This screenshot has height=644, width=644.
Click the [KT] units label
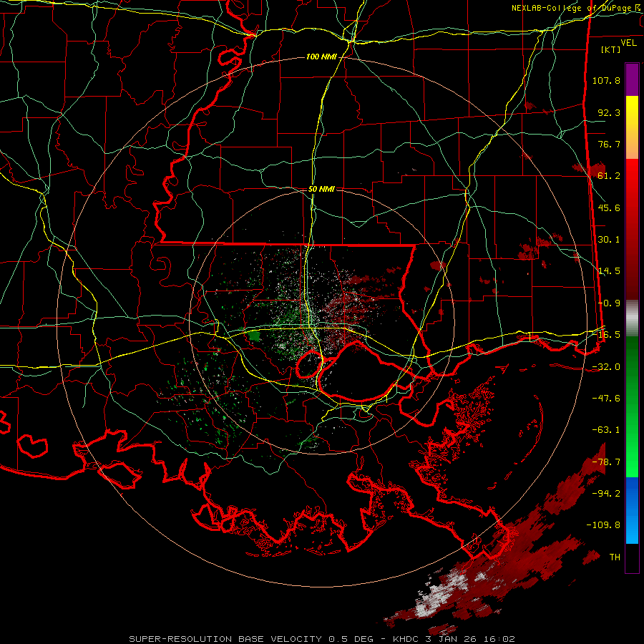click(610, 49)
